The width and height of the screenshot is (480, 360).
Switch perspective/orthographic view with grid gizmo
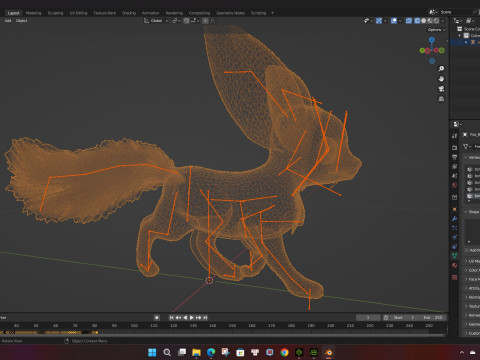441,99
